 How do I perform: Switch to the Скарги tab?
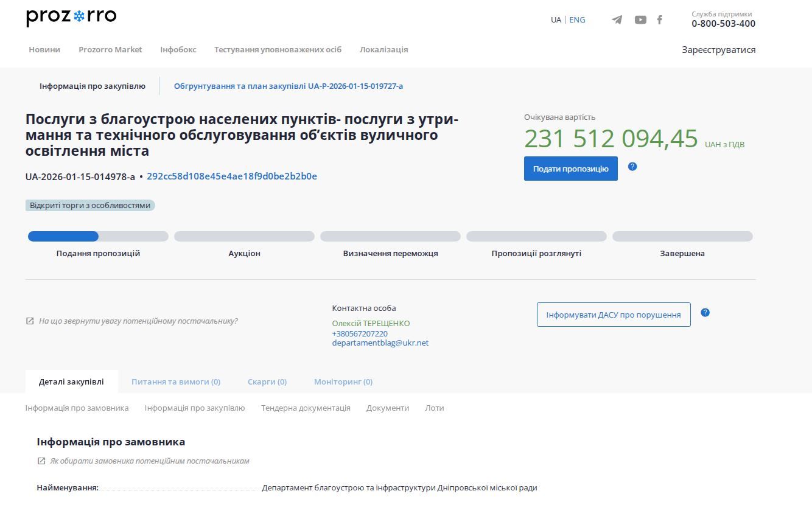click(x=267, y=381)
